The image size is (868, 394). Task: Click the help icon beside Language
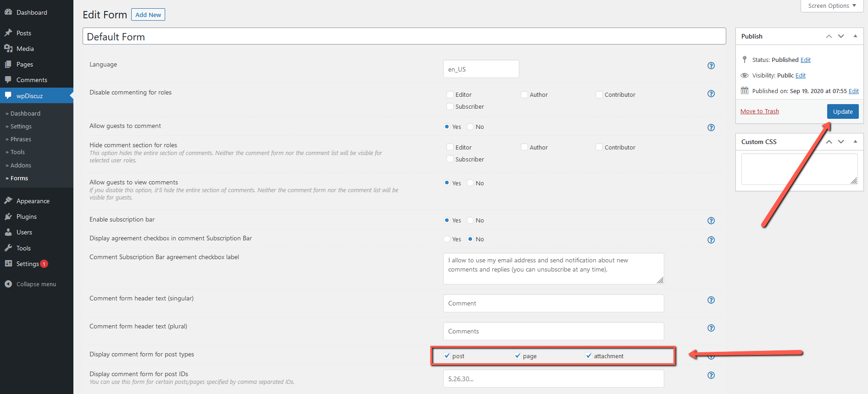(x=711, y=66)
